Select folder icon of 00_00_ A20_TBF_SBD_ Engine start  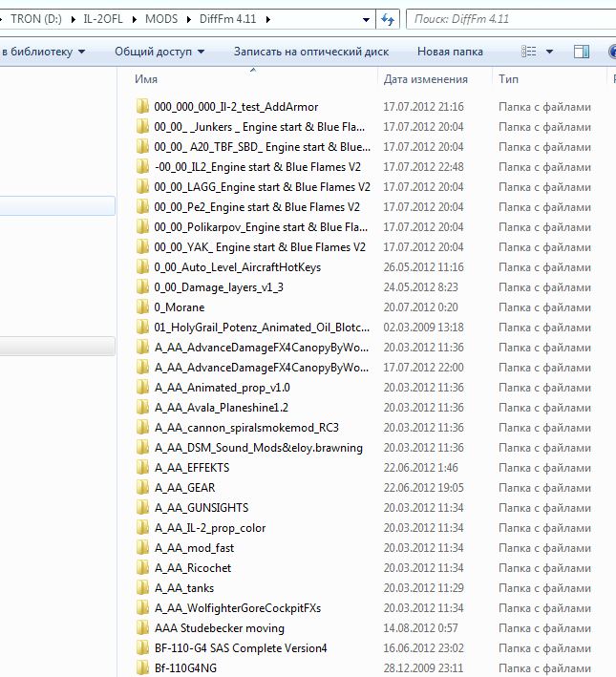(x=142, y=147)
